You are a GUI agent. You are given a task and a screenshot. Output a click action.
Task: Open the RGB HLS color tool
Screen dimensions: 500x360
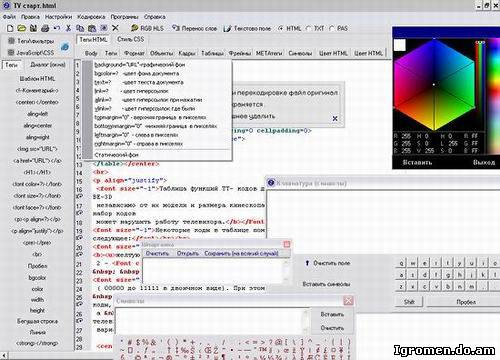point(147,28)
